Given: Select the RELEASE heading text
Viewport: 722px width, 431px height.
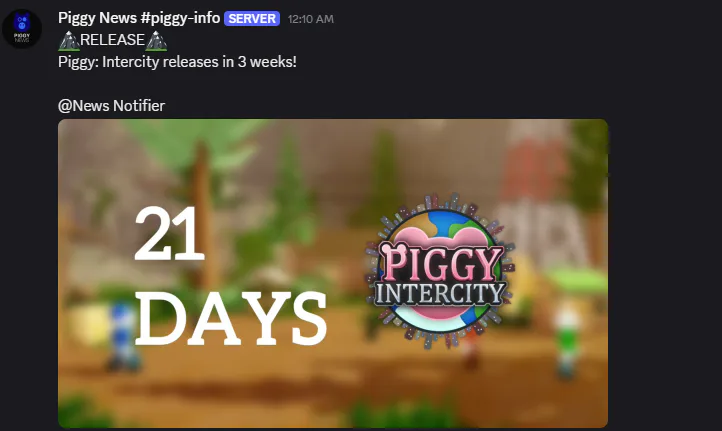Looking at the screenshot, I should [x=112, y=40].
